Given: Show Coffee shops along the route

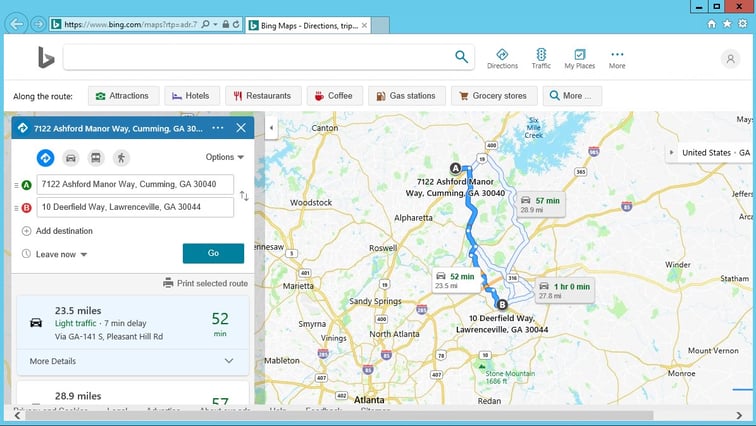Looking at the screenshot, I should point(335,96).
